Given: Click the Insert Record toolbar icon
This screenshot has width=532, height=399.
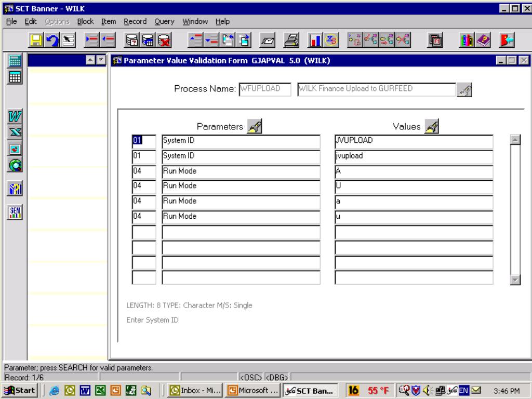Looking at the screenshot, I should click(x=91, y=40).
